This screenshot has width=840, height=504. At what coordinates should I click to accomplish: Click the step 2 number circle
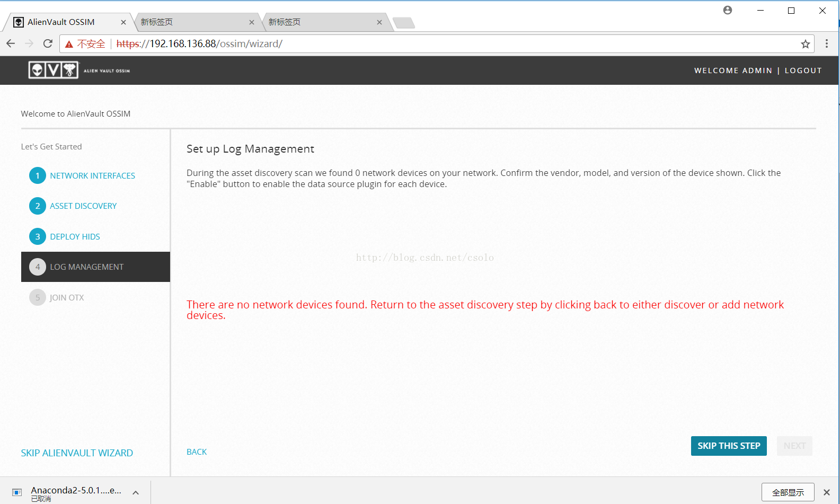(38, 206)
